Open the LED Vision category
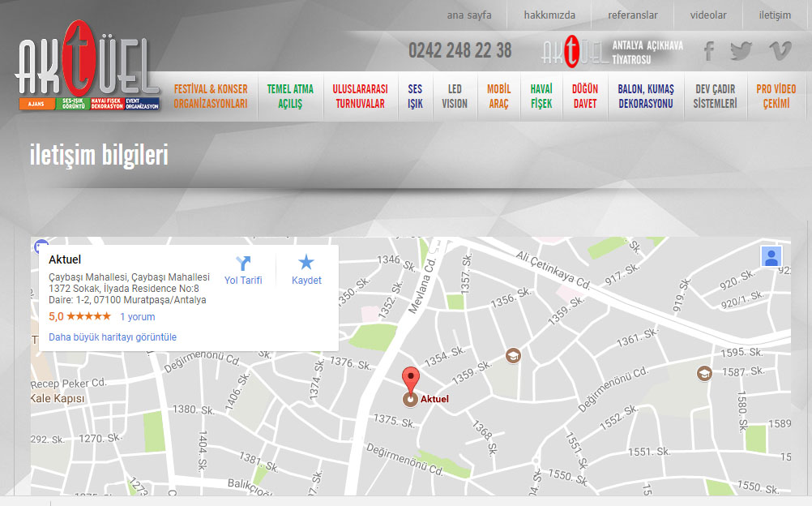Viewport: 812px width, 506px height. 455,96
